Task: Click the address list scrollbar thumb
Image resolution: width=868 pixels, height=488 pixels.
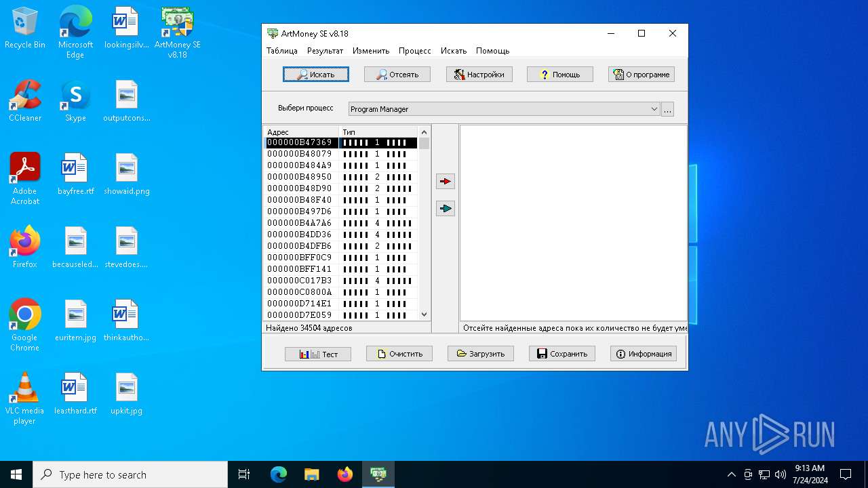Action: pos(425,144)
